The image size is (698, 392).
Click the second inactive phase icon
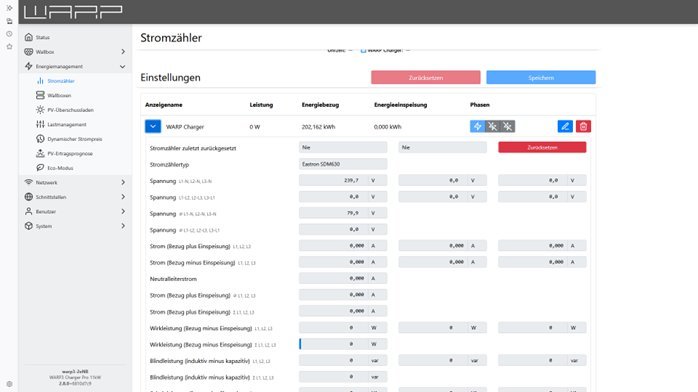492,126
